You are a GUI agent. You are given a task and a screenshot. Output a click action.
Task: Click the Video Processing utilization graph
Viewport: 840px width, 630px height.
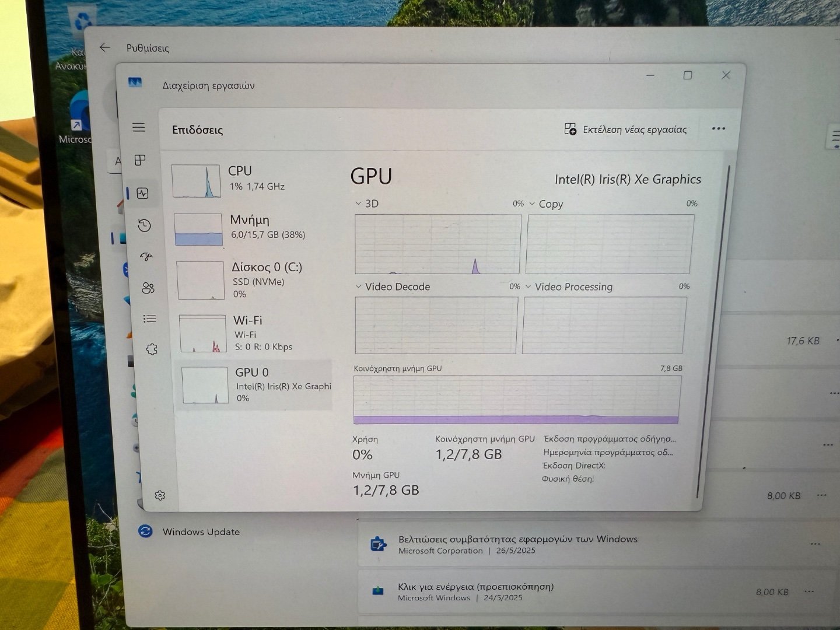[604, 325]
